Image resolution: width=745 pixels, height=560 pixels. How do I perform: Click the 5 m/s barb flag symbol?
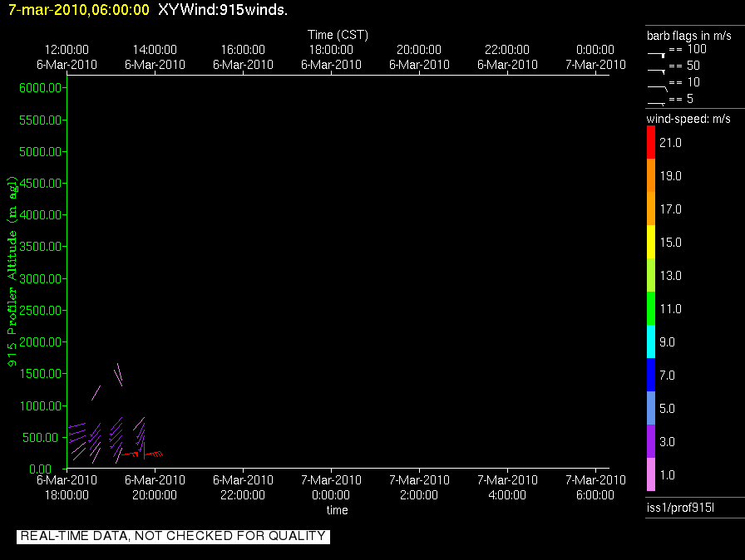coord(656,104)
